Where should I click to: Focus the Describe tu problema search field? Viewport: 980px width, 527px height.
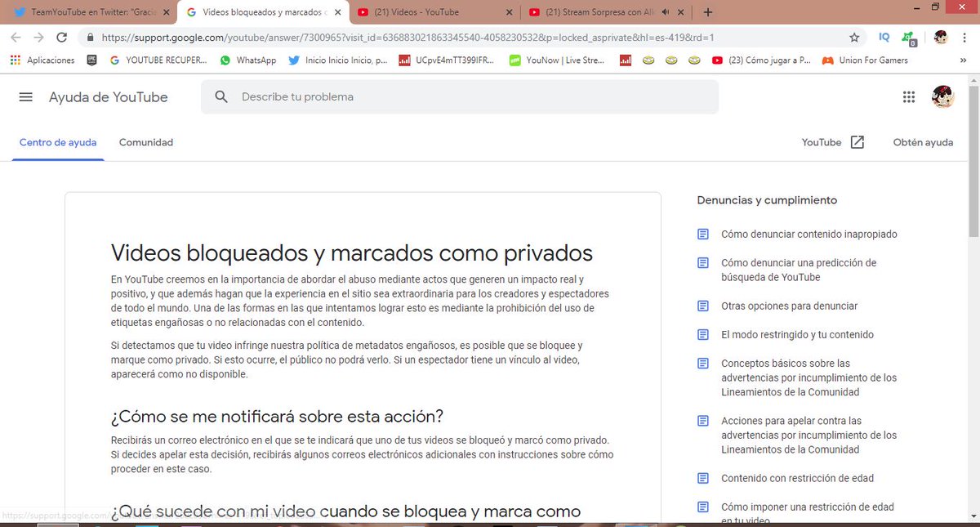[x=460, y=97]
